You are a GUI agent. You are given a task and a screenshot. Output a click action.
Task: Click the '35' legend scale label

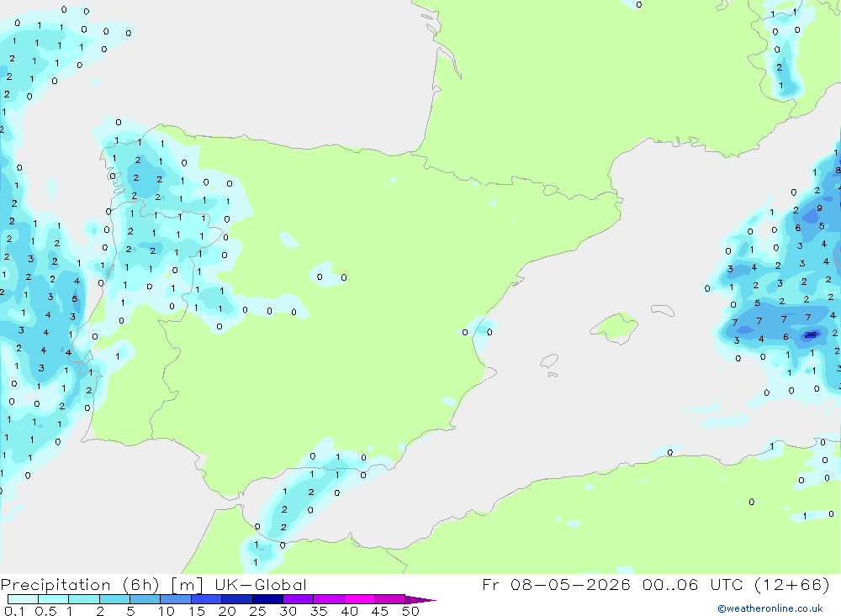(x=319, y=611)
